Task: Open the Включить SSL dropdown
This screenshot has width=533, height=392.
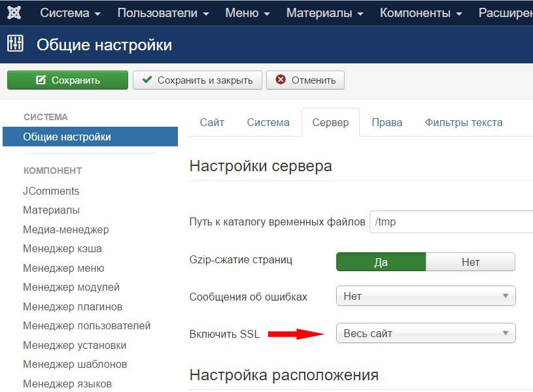Action: pos(426,333)
